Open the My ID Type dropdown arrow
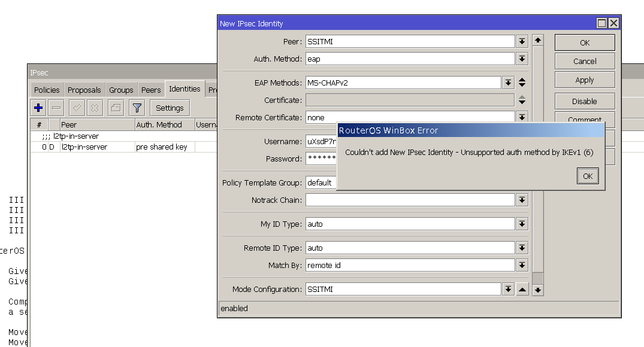Image resolution: width=644 pixels, height=347 pixels. click(522, 224)
